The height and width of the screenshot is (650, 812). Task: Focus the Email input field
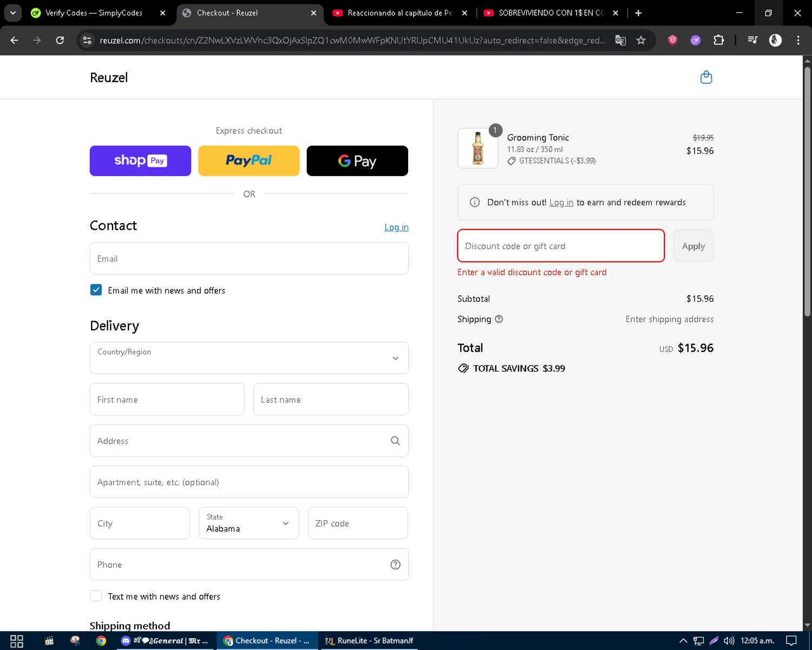click(249, 258)
